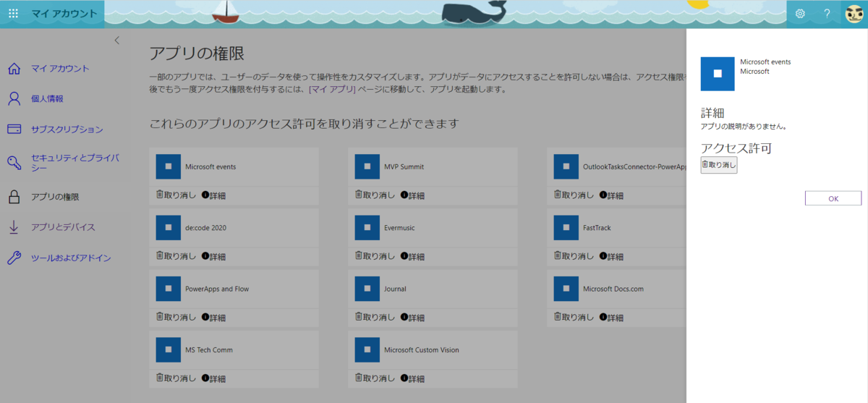Click Microsoft events icon in details panel
868x403 pixels.
[x=718, y=74]
